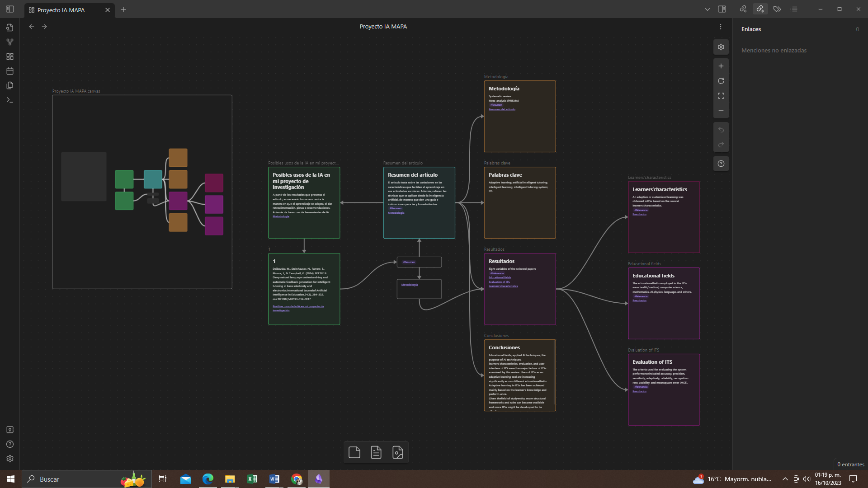The height and width of the screenshot is (488, 868).
Task: Open the graph view from the left ribbon
Action: (10, 42)
